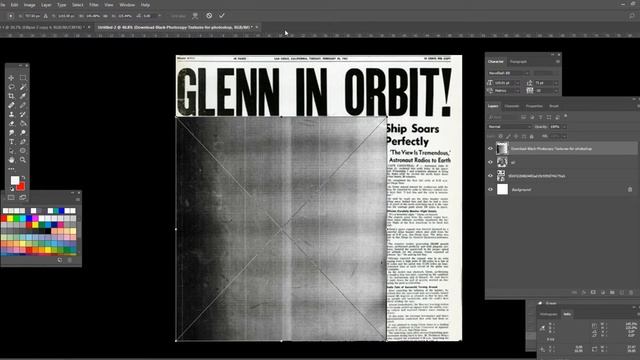Select the foreground color swatch
The width and height of the screenshot is (640, 360).
[x=15, y=180]
